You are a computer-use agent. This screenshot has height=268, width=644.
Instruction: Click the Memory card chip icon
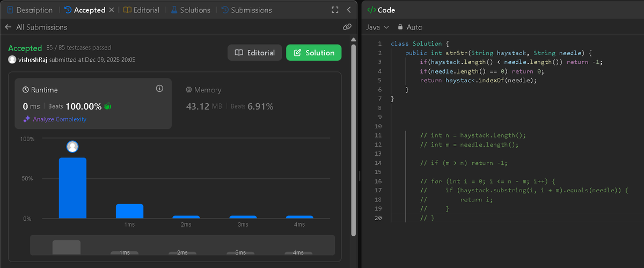pos(188,90)
